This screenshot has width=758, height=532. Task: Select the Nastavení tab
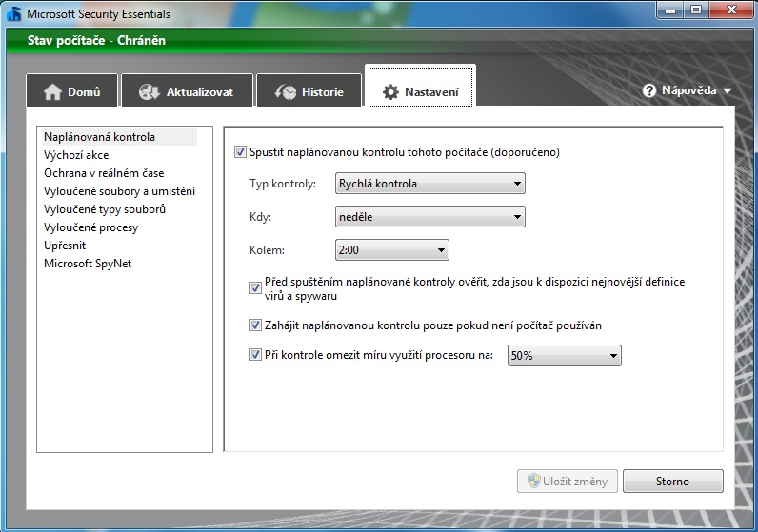click(420, 86)
